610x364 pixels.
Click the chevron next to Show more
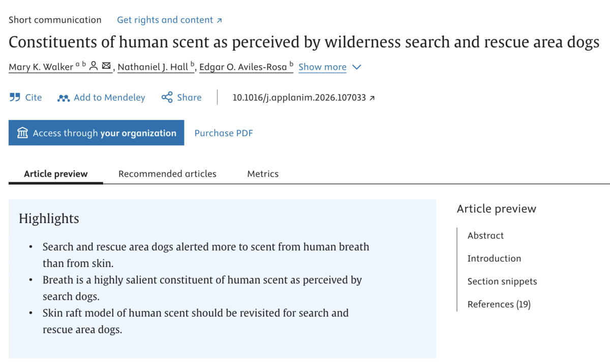coord(357,67)
